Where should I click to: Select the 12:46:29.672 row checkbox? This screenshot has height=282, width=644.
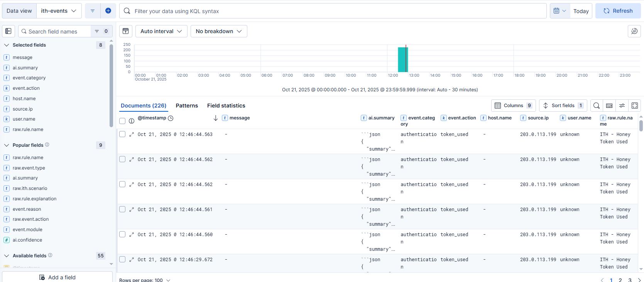122,259
